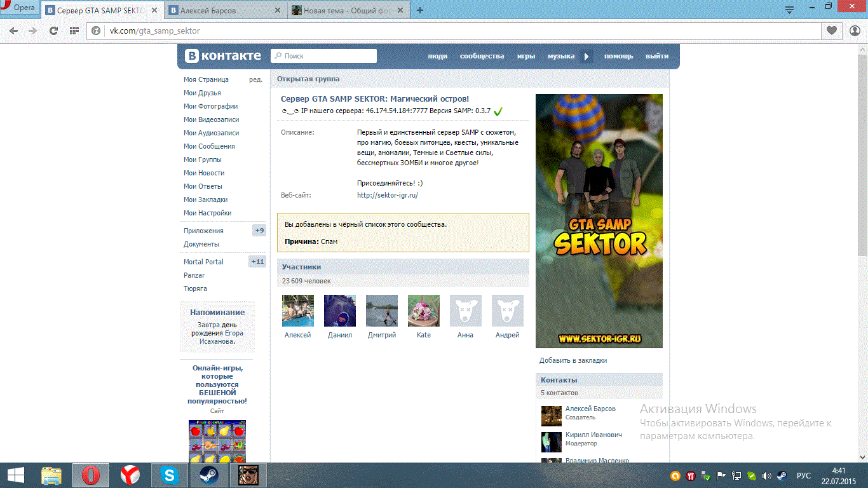
Task: Open the люди header link
Action: pos(437,56)
